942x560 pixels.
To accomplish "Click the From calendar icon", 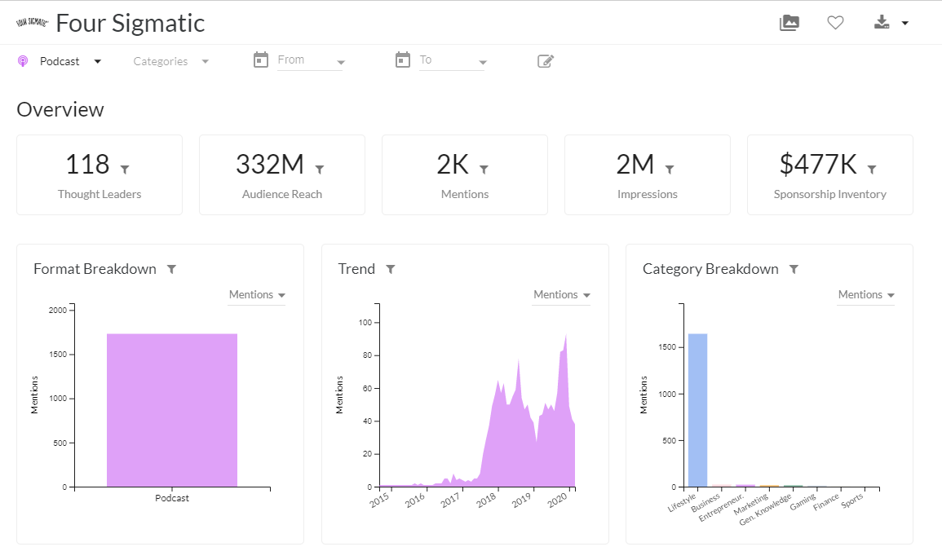I will click(261, 60).
